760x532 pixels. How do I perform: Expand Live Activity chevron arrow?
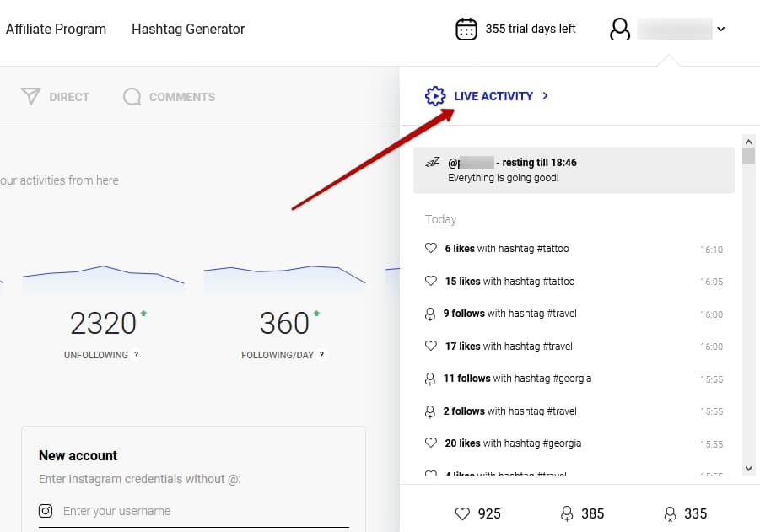tap(545, 96)
